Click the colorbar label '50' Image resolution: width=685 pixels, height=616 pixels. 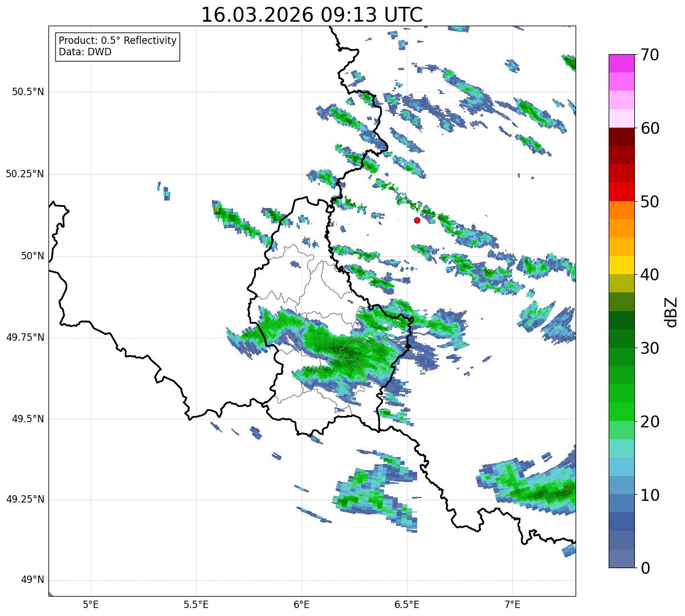(x=650, y=202)
